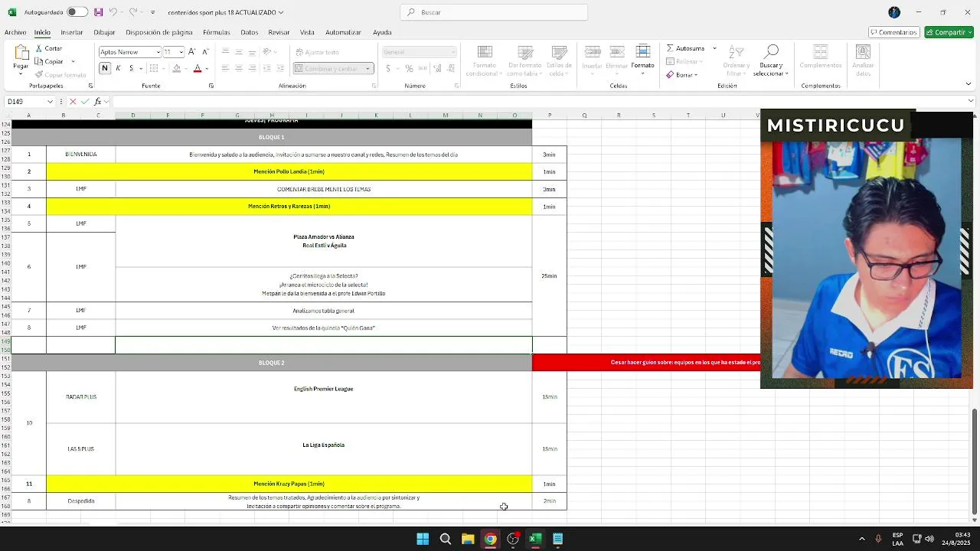Viewport: 980px width, 551px height.
Task: Expand the formula bar chevron
Action: click(x=971, y=101)
